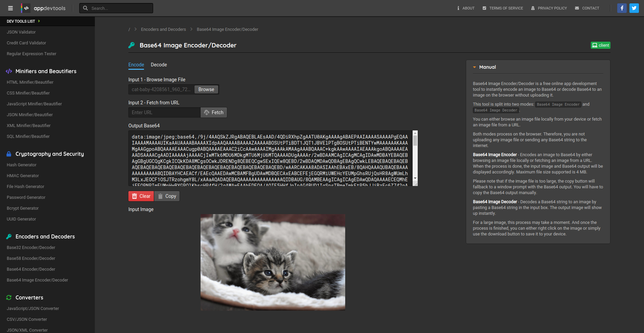Click the Encoders and Decoders key icon
This screenshot has width=644, height=333.
9,236
